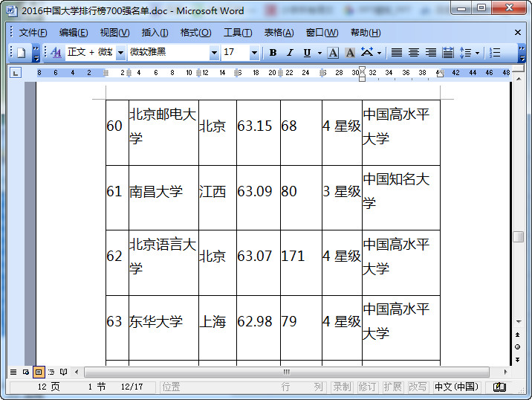Go to next page with double-arrow

(517, 360)
